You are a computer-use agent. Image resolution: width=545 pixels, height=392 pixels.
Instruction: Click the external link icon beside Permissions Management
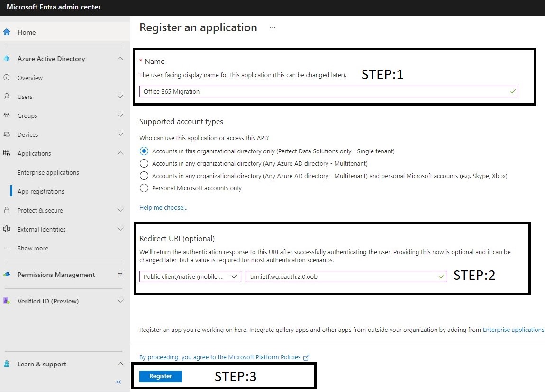click(x=120, y=275)
